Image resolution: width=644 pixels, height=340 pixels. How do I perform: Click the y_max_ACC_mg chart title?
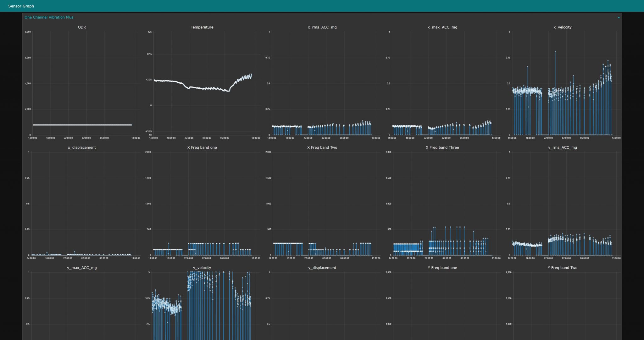pyautogui.click(x=82, y=268)
